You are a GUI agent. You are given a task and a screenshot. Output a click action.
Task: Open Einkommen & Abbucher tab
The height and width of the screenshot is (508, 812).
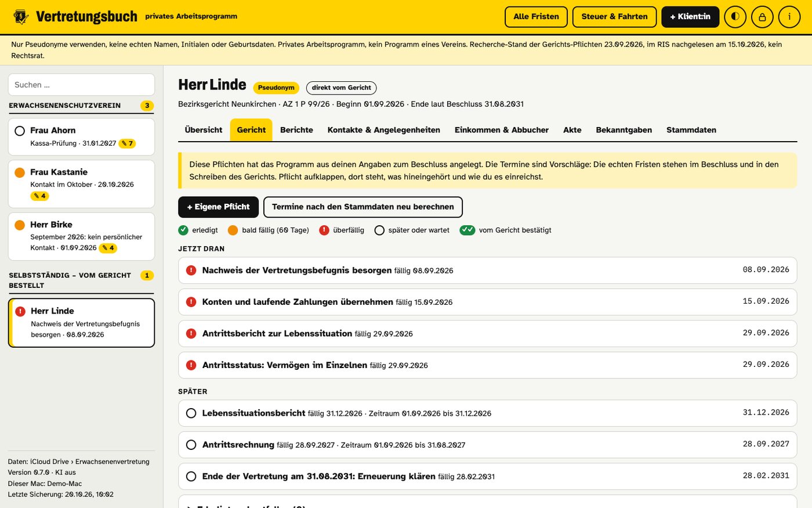(502, 130)
